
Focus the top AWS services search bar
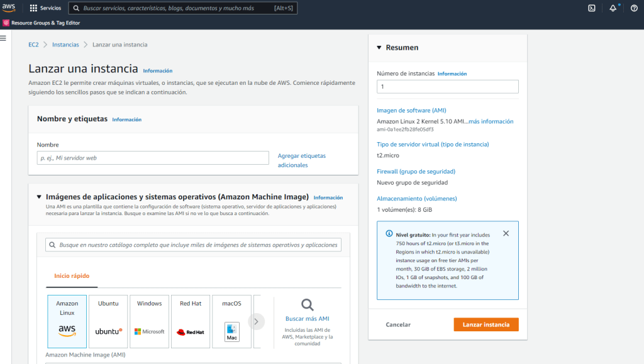pyautogui.click(x=183, y=8)
